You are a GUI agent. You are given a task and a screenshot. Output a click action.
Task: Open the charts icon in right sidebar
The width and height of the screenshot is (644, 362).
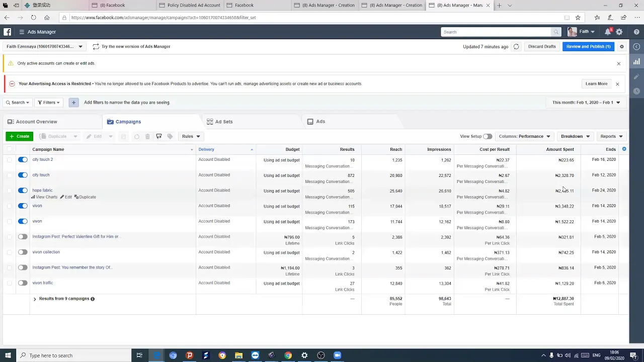pos(636,61)
